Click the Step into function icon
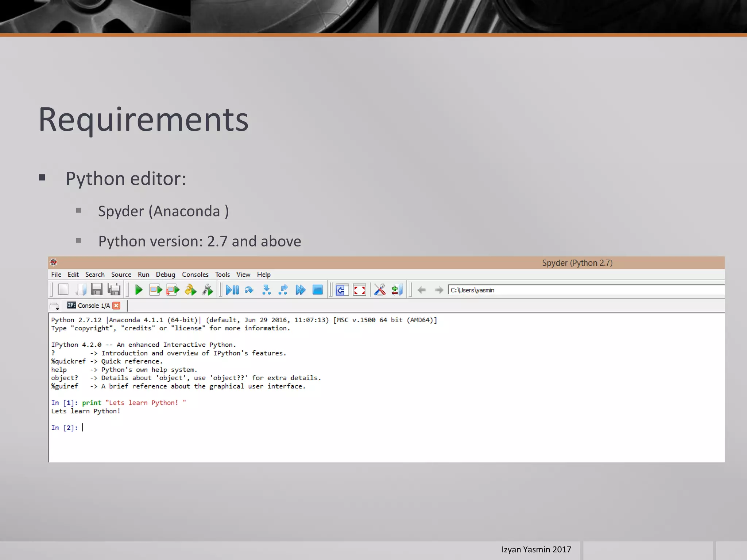The width and height of the screenshot is (747, 560). click(266, 290)
